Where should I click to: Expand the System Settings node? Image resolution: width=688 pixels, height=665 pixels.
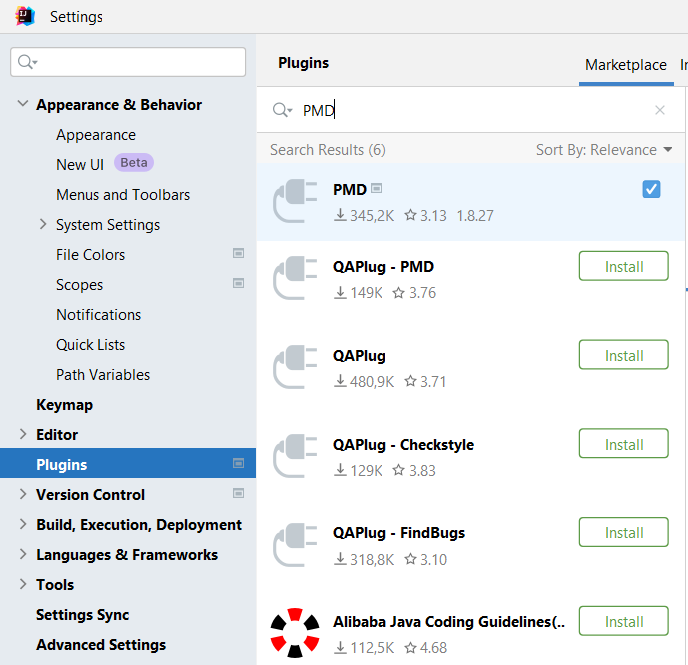pyautogui.click(x=43, y=224)
